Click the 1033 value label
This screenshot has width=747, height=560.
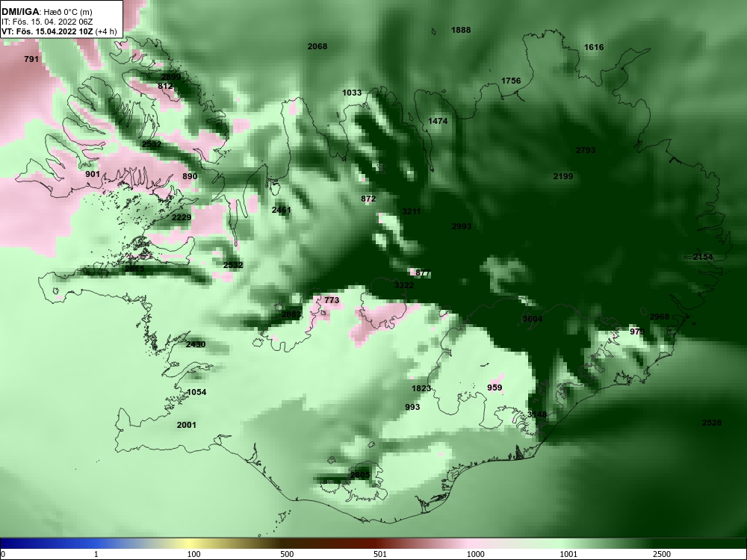[x=352, y=93]
